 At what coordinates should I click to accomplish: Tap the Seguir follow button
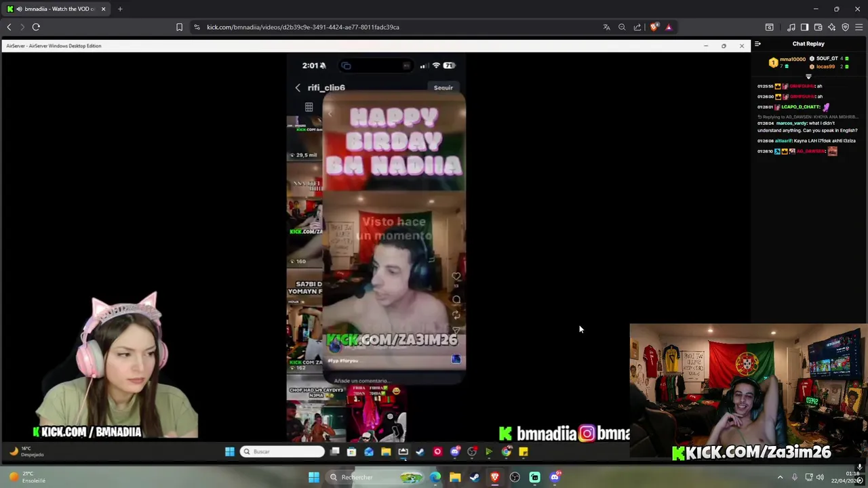point(443,87)
